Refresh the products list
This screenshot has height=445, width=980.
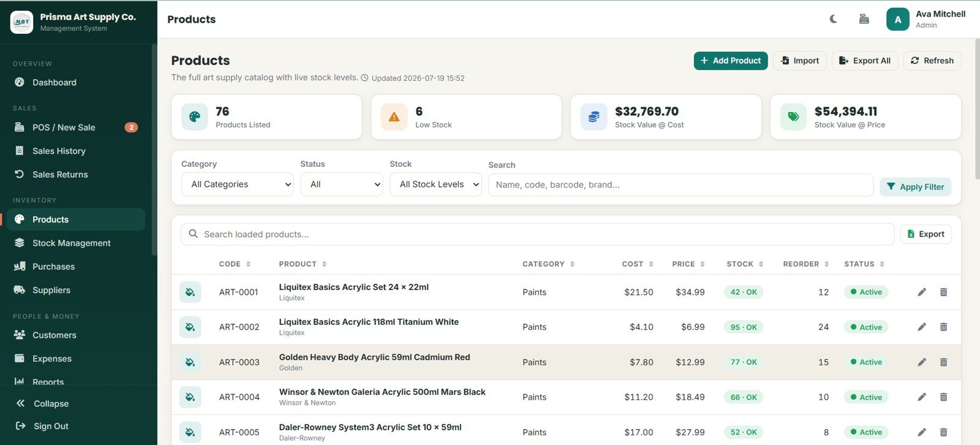pos(932,61)
